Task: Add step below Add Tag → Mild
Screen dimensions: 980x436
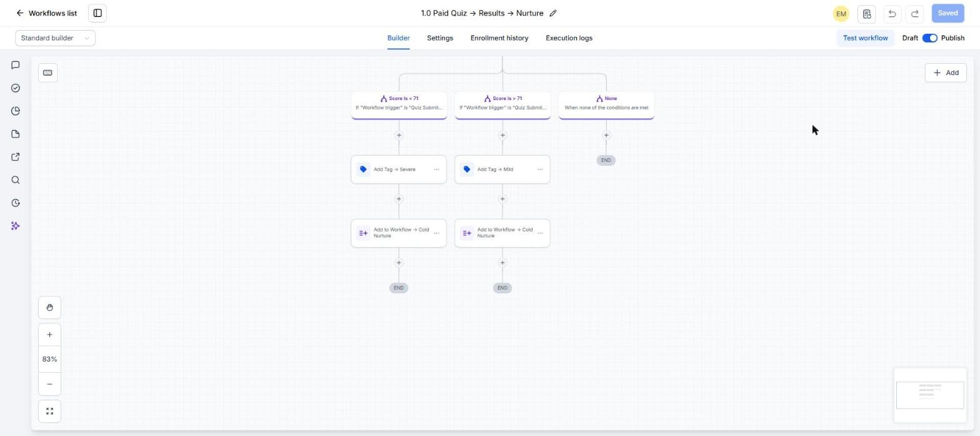Action: coord(502,199)
